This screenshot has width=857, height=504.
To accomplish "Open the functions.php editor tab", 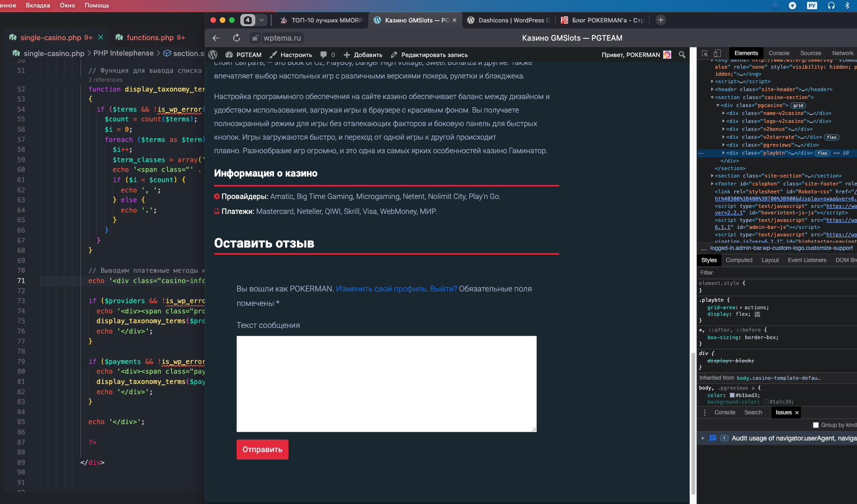I will (x=150, y=37).
